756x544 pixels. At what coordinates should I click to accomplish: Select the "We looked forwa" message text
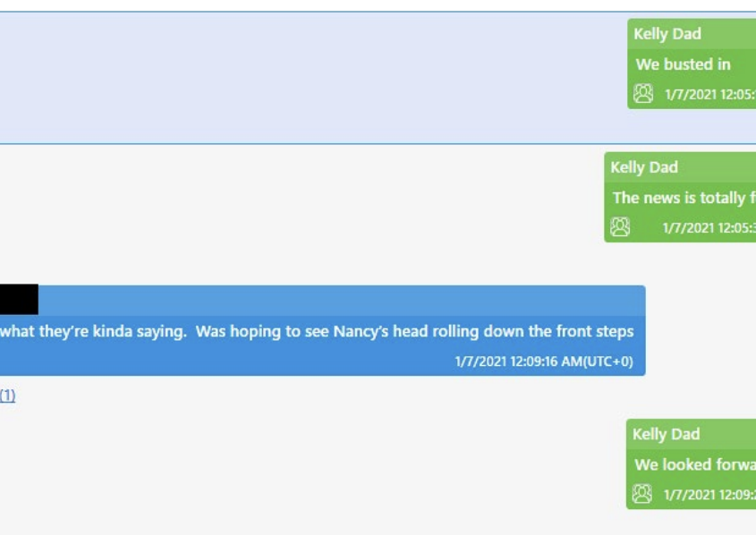[694, 464]
